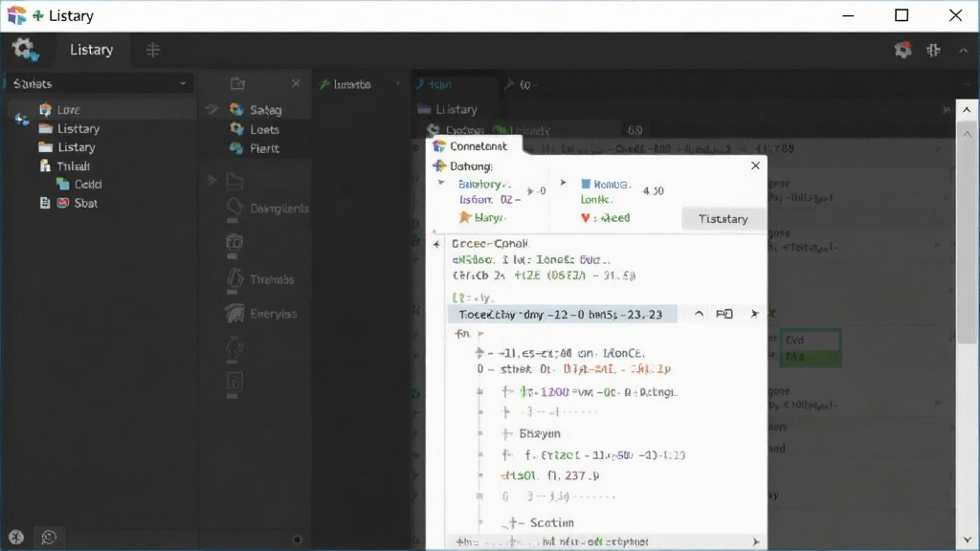Screen dimensions: 980x551
Task: Toggle the heart Reed marker
Action: pos(585,218)
